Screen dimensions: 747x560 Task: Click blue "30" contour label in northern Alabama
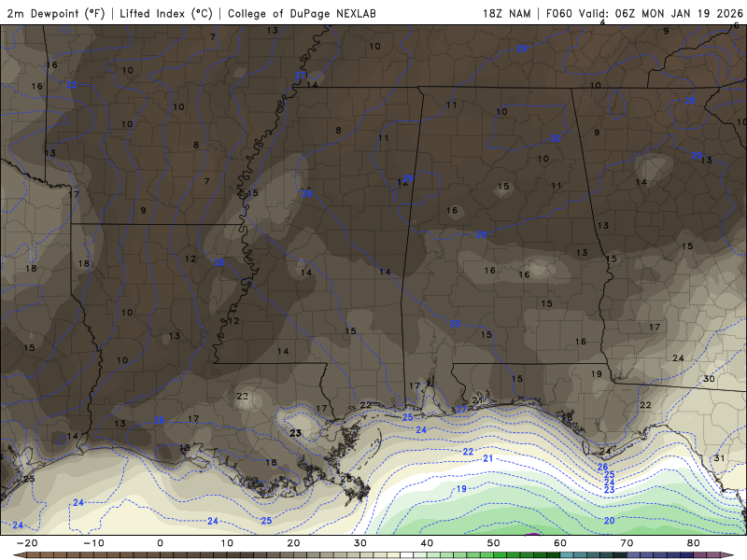[x=556, y=138]
